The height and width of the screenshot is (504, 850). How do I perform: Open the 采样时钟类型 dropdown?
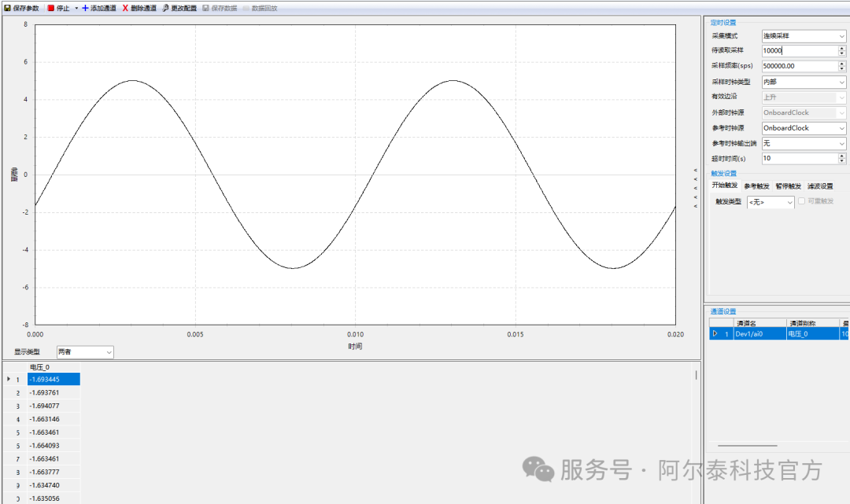[841, 82]
